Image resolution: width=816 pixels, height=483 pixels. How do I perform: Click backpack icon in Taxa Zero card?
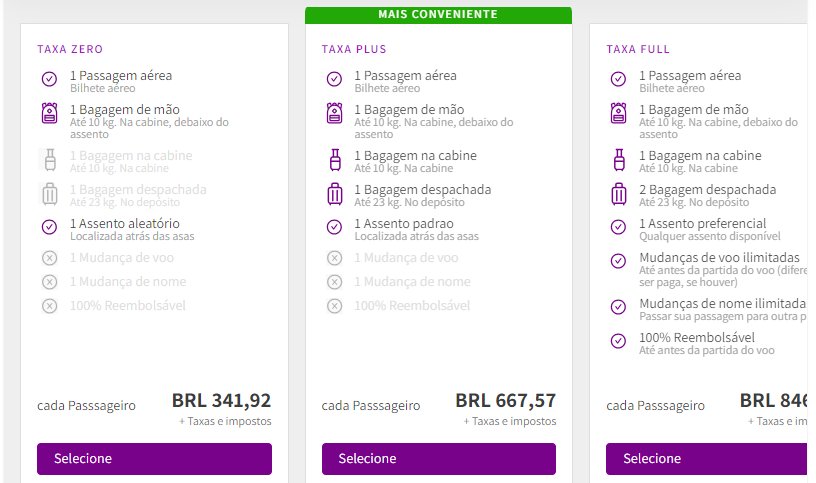coord(49,113)
